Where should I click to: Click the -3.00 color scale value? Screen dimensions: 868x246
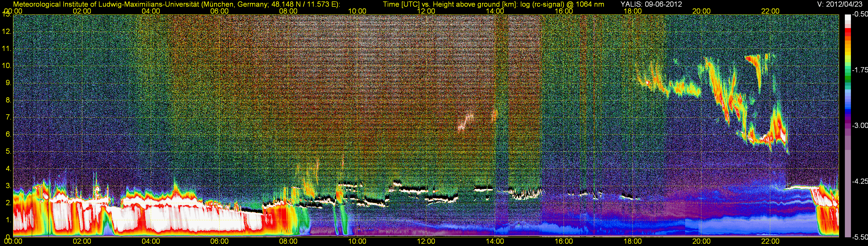click(860, 125)
